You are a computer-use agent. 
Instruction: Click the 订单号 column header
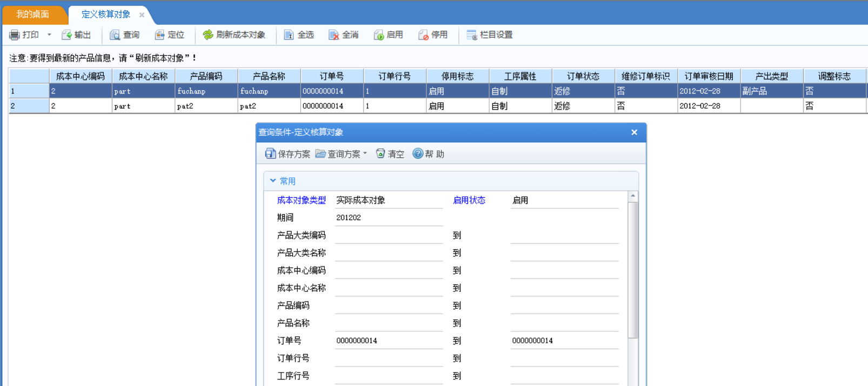pos(332,76)
